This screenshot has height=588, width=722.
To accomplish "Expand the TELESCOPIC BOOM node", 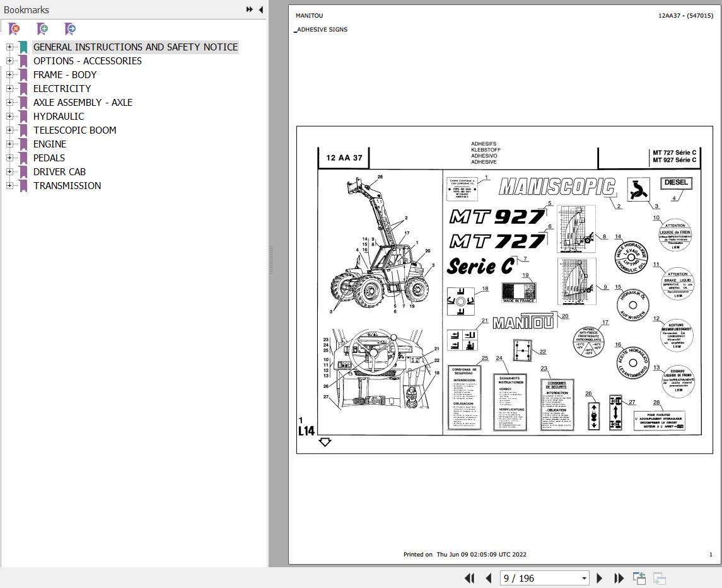I will point(9,130).
